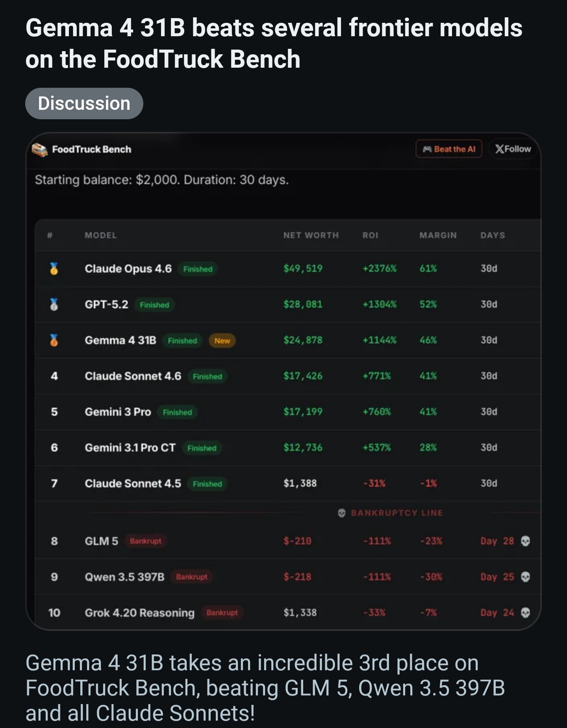Viewport: 567px width, 728px height.
Task: Click the skull icon on GLM 5 row
Action: [525, 541]
